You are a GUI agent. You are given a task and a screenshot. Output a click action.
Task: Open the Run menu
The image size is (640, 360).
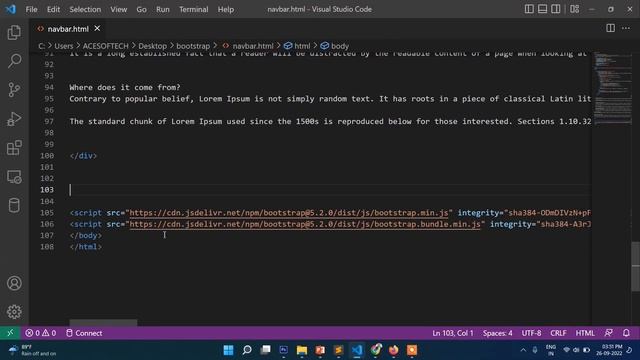[x=162, y=9]
